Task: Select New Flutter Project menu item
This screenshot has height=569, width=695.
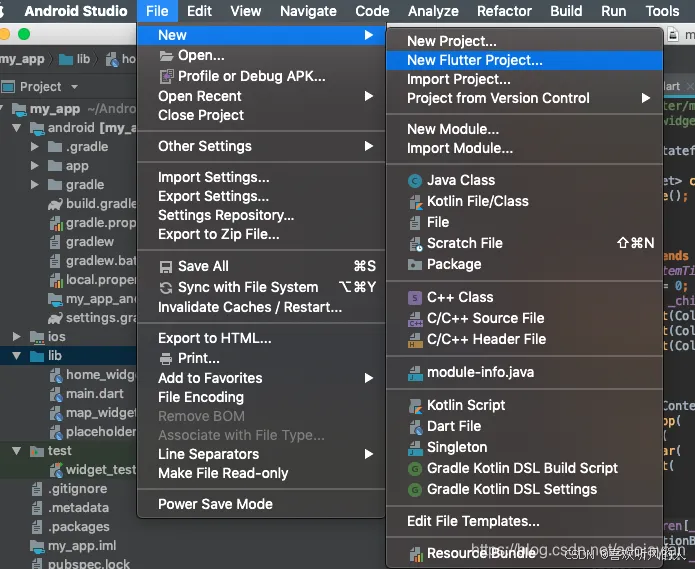Action: [x=524, y=60]
